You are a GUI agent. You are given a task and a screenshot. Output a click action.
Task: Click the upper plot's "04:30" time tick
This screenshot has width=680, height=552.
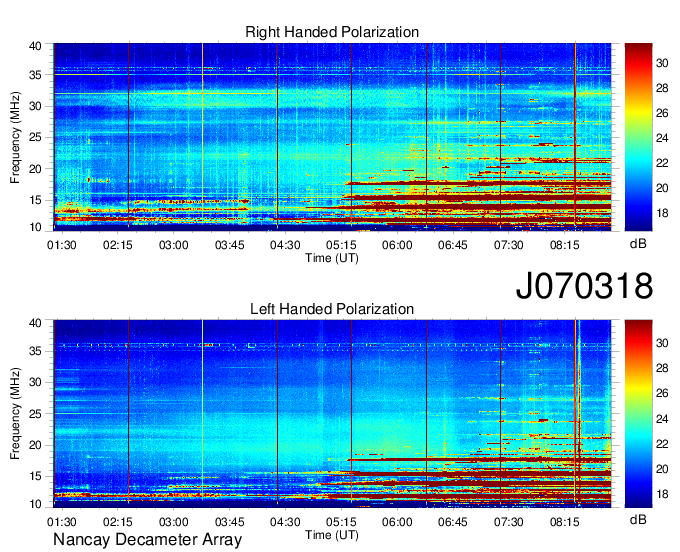coord(285,245)
